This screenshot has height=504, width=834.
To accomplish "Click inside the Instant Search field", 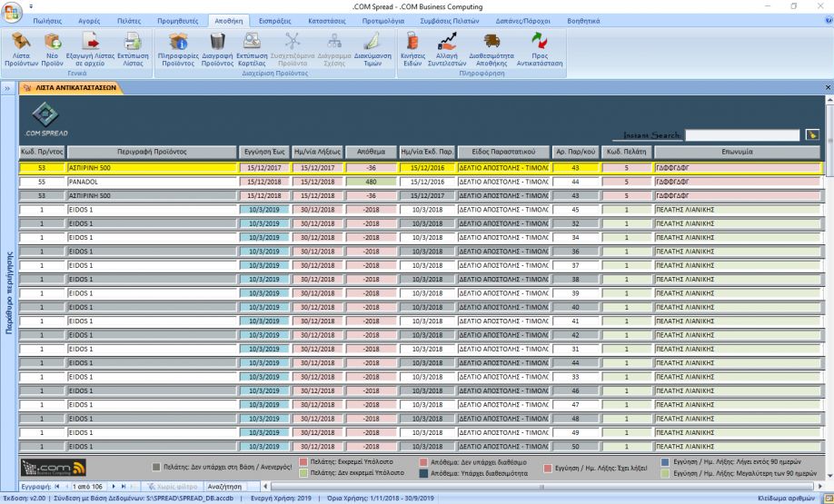I will 742,135.
